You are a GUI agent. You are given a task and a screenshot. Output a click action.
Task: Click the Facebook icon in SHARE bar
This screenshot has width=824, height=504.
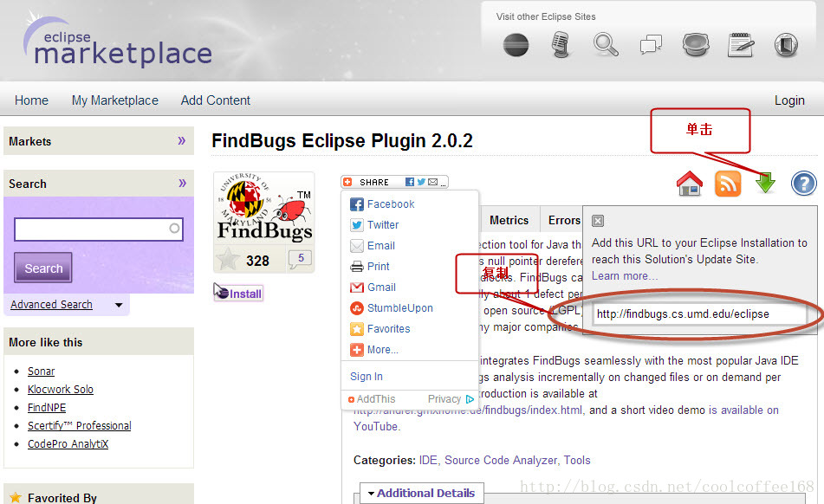click(409, 182)
